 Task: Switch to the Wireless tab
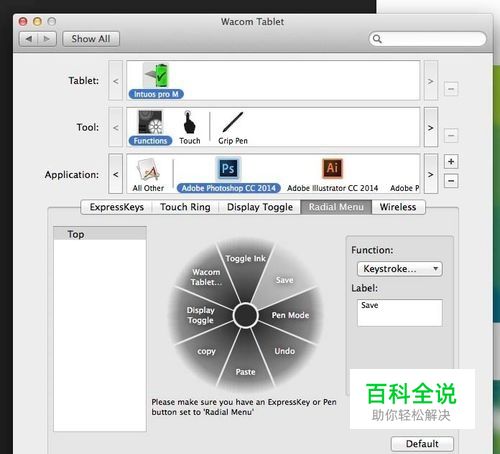(398, 207)
